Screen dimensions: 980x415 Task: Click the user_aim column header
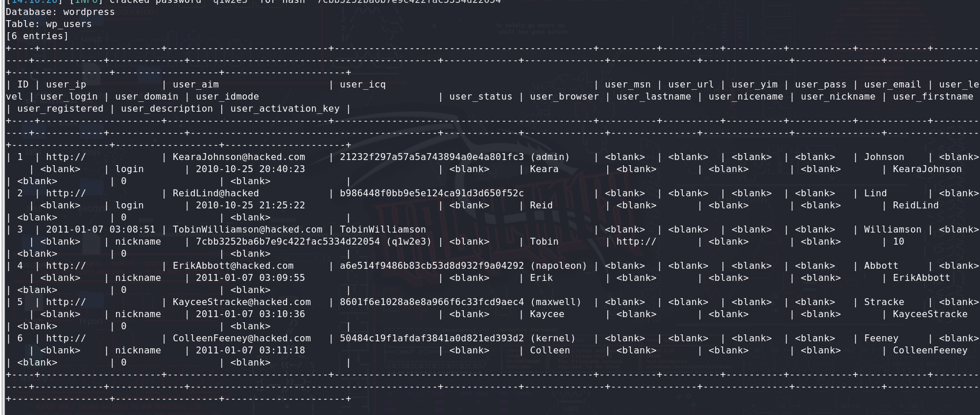[195, 85]
